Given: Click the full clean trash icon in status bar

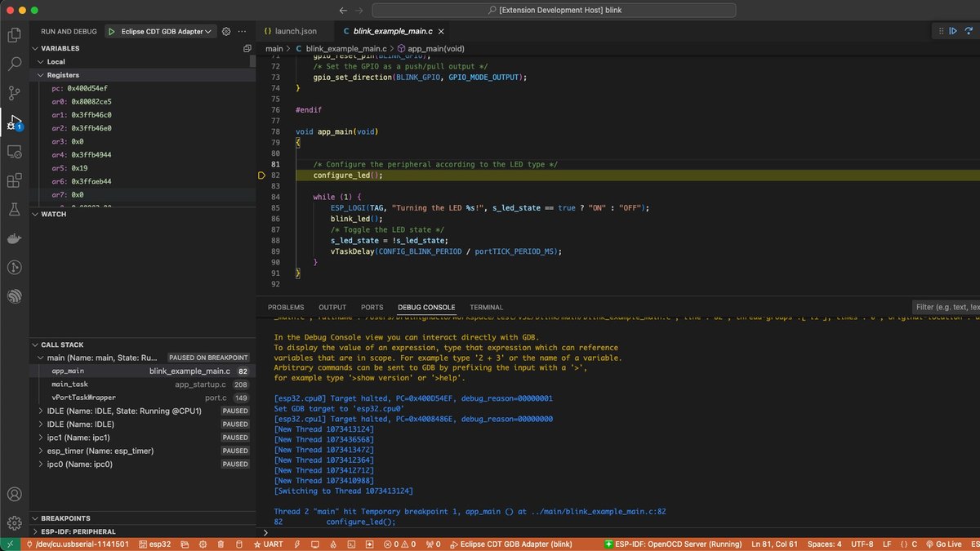Looking at the screenshot, I should coord(220,544).
